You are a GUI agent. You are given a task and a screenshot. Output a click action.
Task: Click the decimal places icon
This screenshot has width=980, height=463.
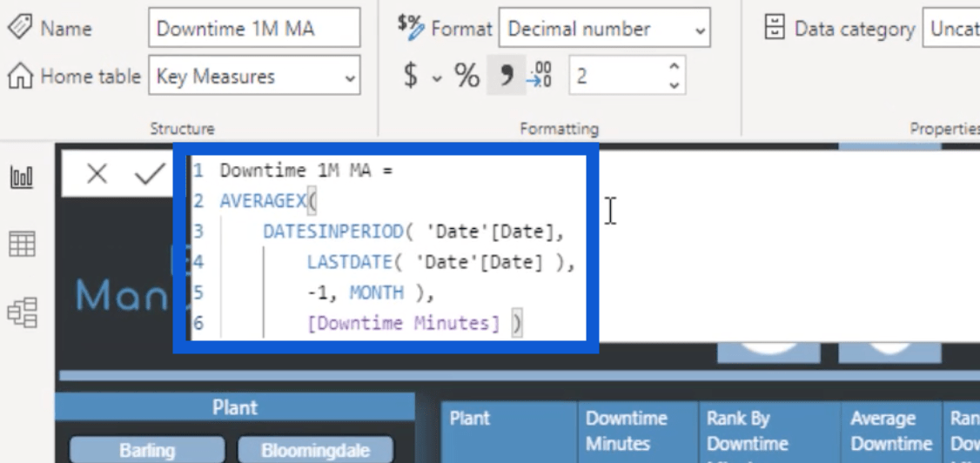point(540,76)
